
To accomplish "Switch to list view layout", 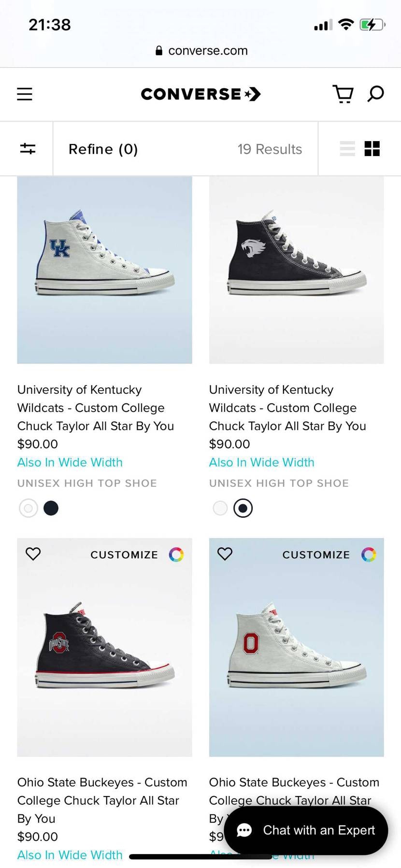I will coord(347,149).
